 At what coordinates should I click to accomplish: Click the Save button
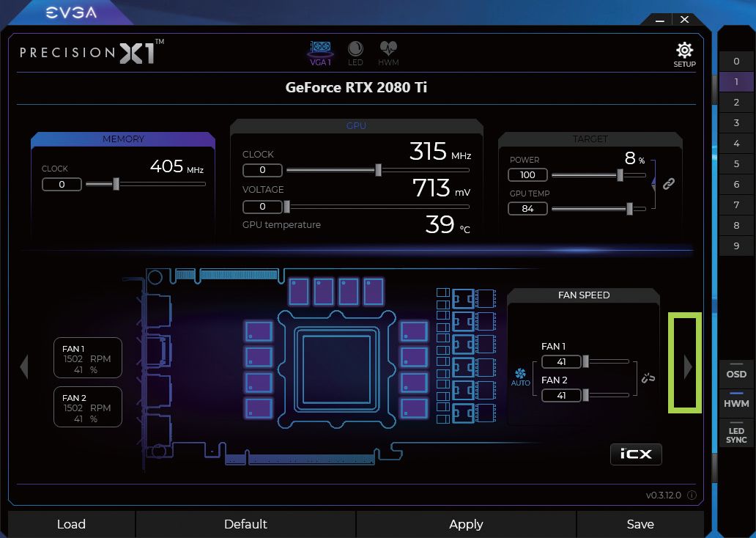[x=640, y=524]
